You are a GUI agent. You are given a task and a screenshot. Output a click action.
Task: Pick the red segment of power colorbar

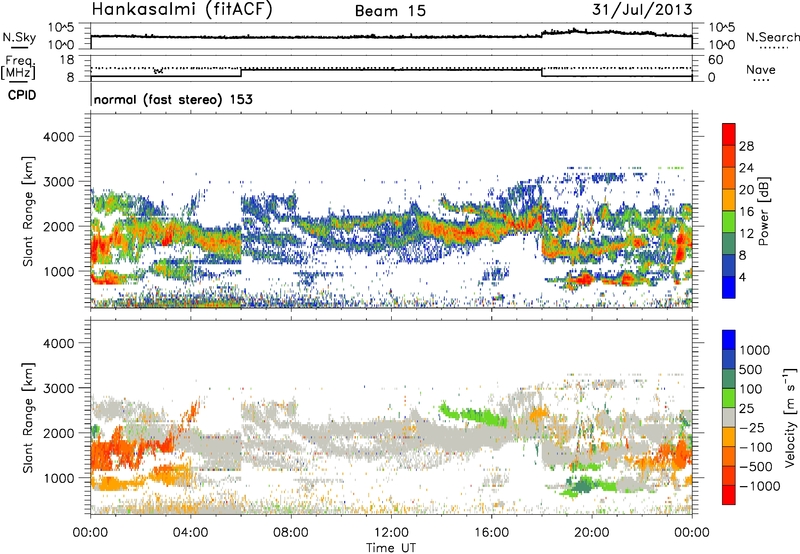(x=729, y=134)
